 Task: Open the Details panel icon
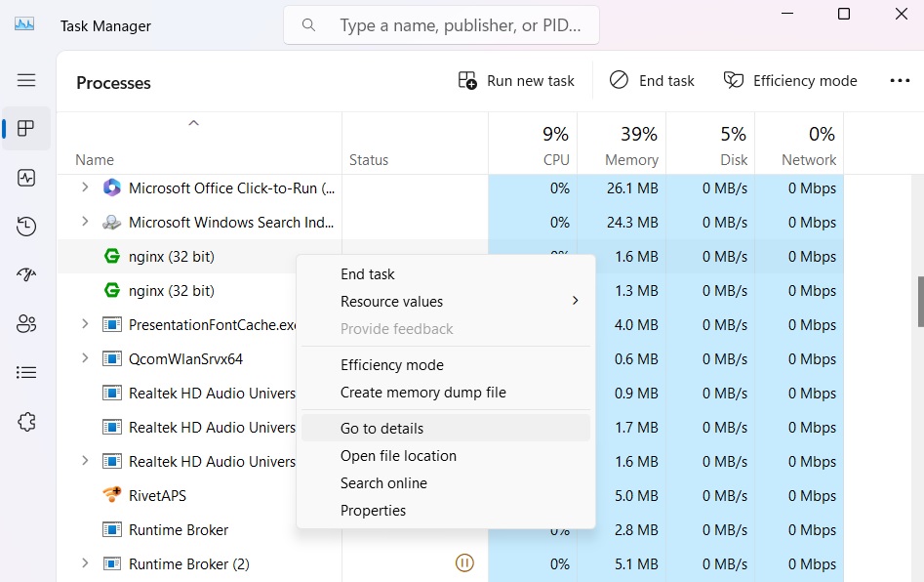coord(26,372)
